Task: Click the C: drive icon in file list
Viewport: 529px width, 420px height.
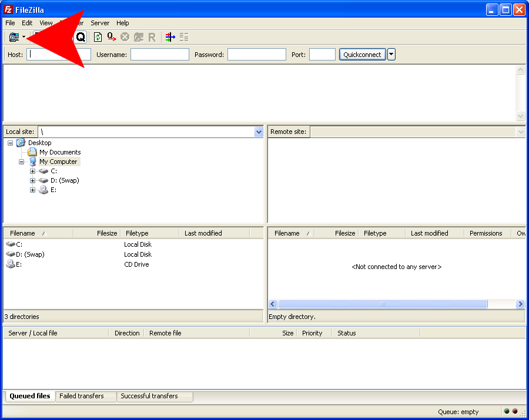Action: coord(11,244)
